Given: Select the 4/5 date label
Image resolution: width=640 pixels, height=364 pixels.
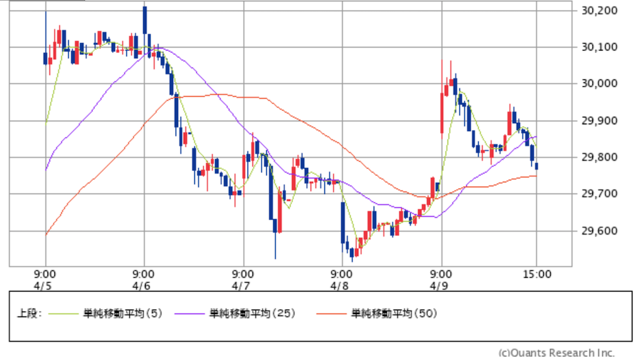Looking at the screenshot, I should 43,286.
